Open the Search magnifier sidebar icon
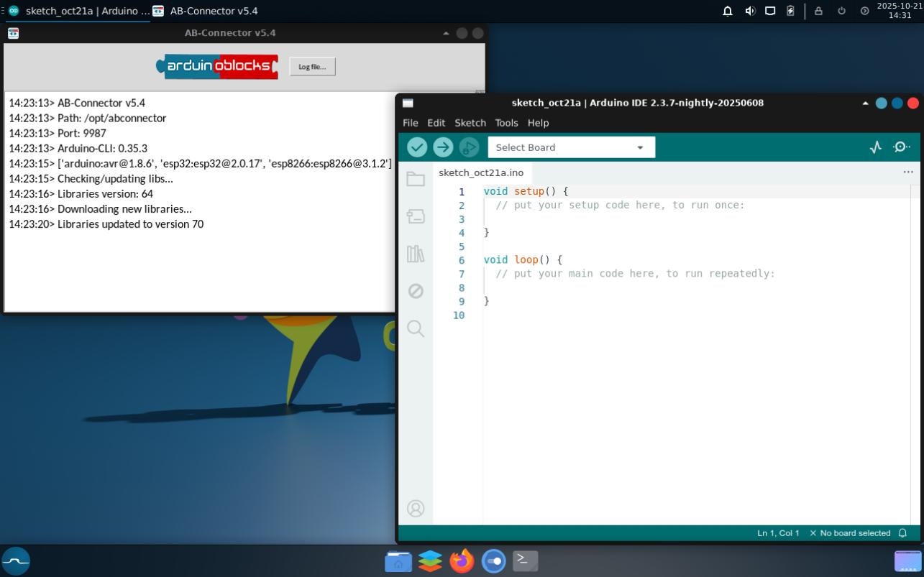This screenshot has height=577, width=924. (416, 328)
